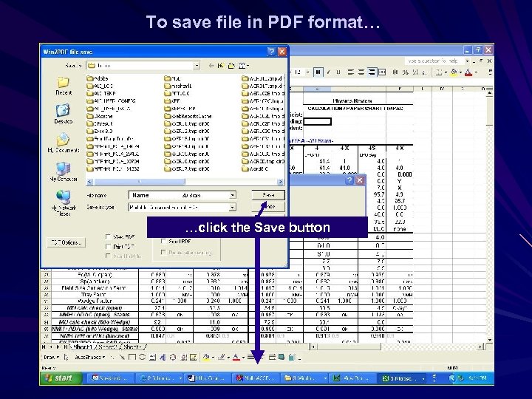Click the Shadow Style icon
532x399 pixels.
282,357
